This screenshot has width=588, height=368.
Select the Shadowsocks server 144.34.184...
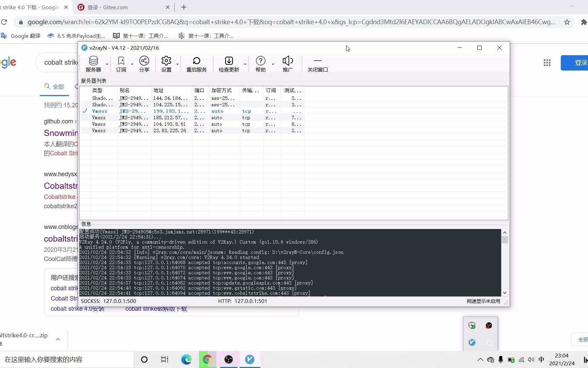click(x=192, y=98)
